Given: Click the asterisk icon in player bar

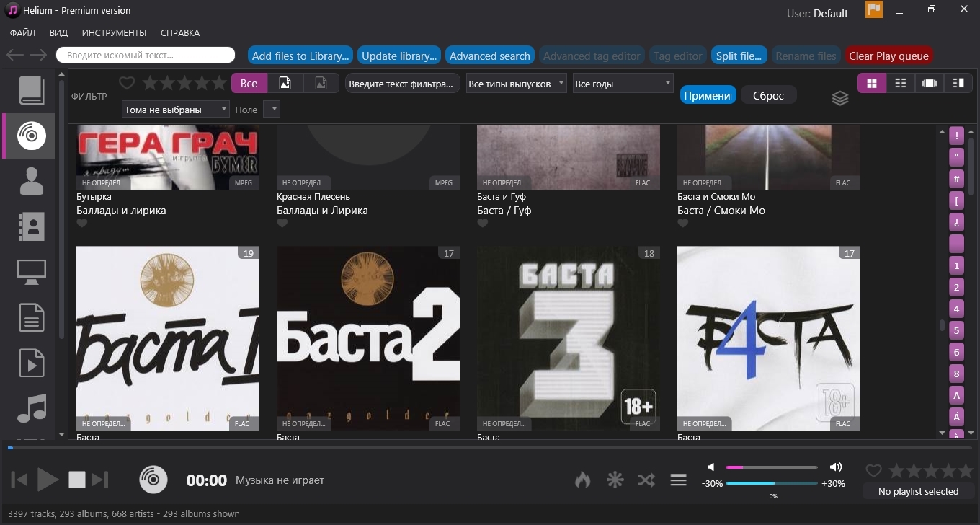Looking at the screenshot, I should pyautogui.click(x=615, y=480).
